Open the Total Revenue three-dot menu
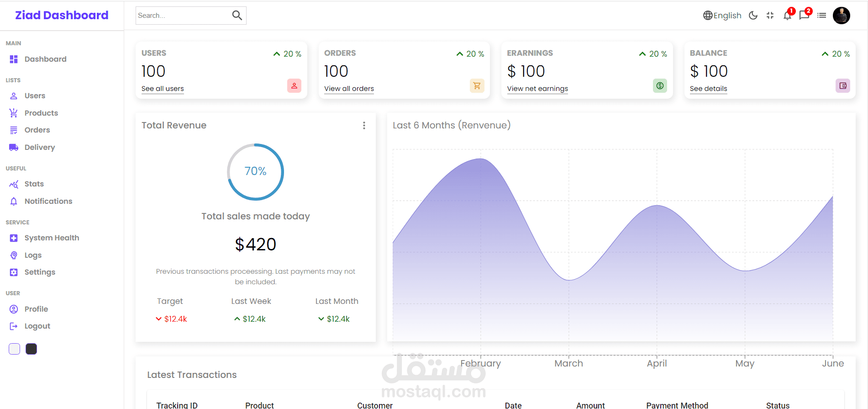Image resolution: width=868 pixels, height=409 pixels. click(364, 125)
